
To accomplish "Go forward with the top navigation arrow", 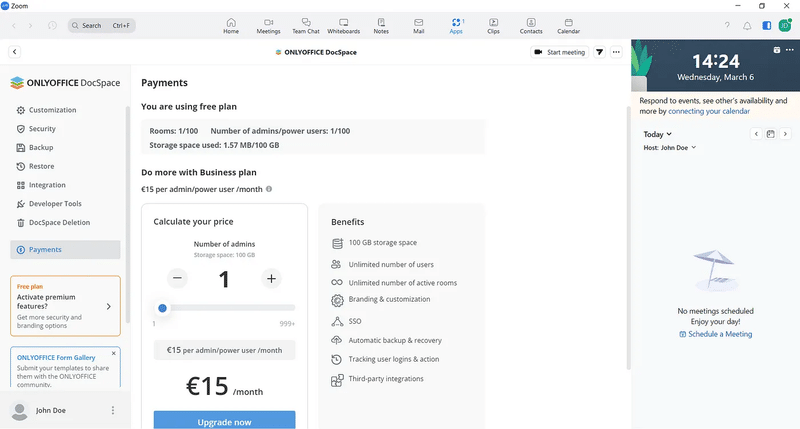I will 31,26.
